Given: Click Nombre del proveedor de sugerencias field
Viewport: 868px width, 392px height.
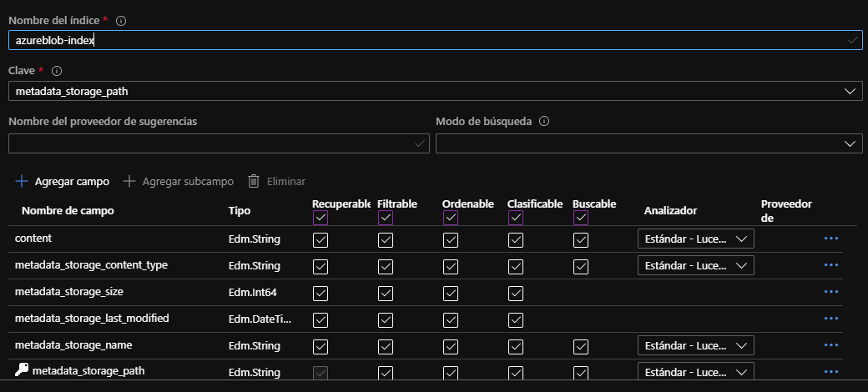Looking at the screenshot, I should 219,143.
